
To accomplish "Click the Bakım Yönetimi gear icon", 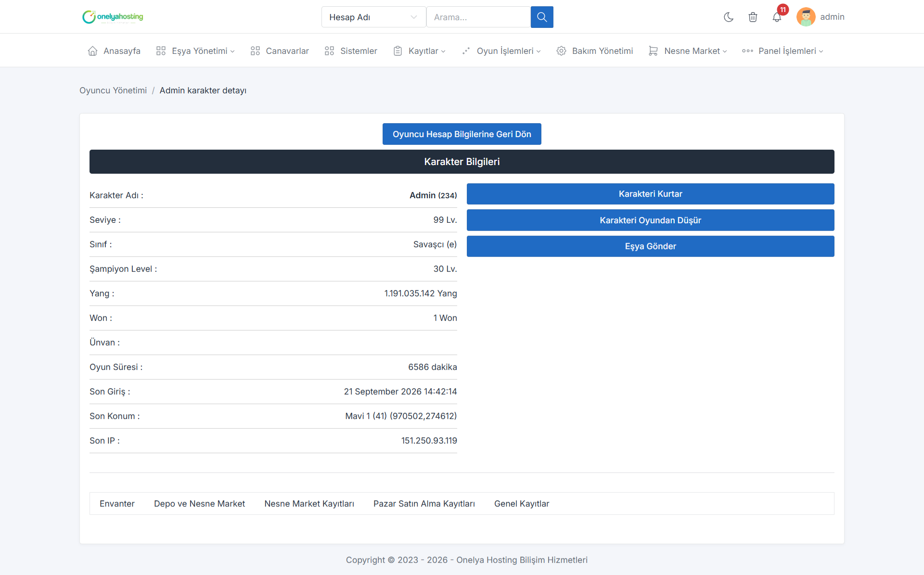I will (x=561, y=51).
